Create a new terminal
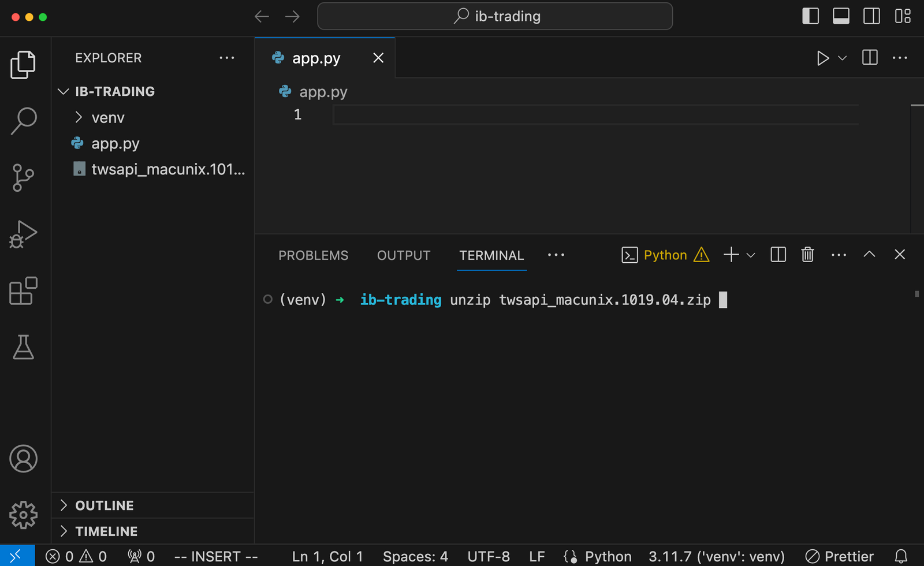The image size is (924, 566). pyautogui.click(x=731, y=254)
